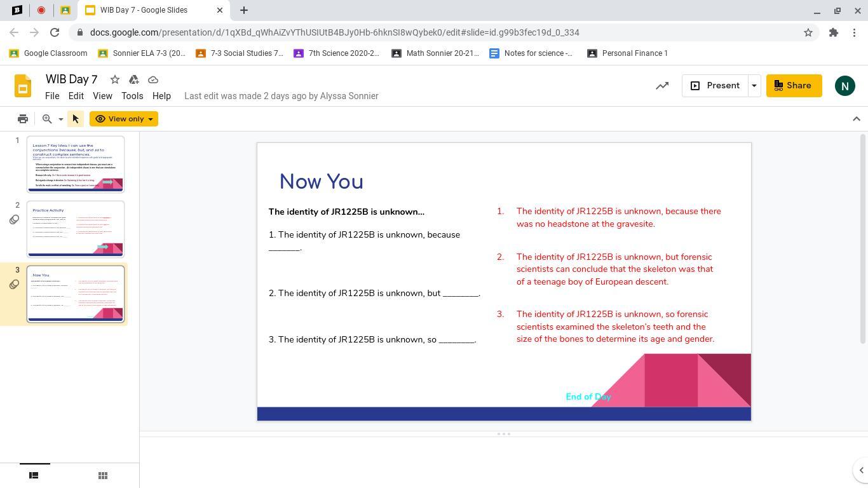Select slide 1 thumbnail
This screenshot has width=868, height=488.
[76, 164]
